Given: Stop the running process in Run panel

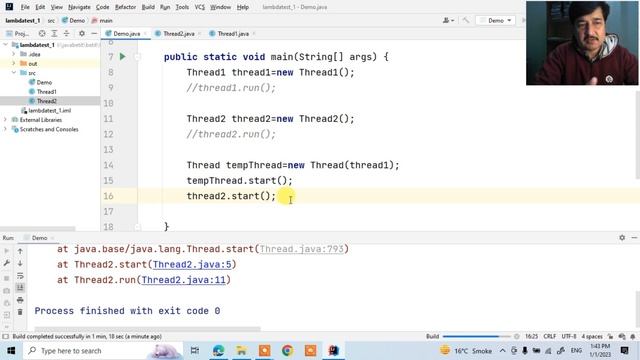Looking at the screenshot, I should click(x=7, y=278).
